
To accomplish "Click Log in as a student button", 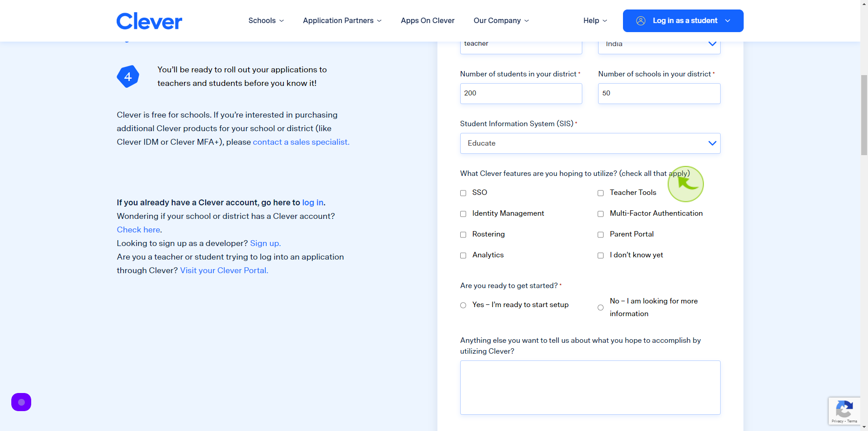I will tap(683, 21).
